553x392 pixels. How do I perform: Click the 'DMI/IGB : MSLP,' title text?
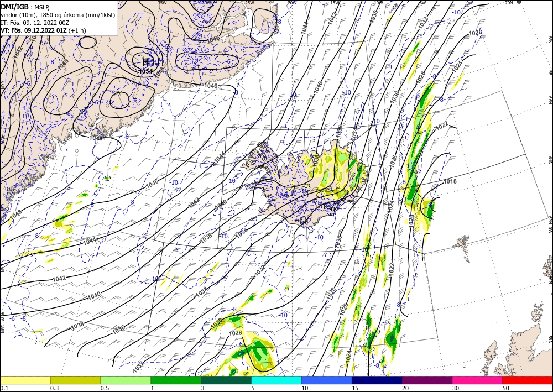click(25, 6)
